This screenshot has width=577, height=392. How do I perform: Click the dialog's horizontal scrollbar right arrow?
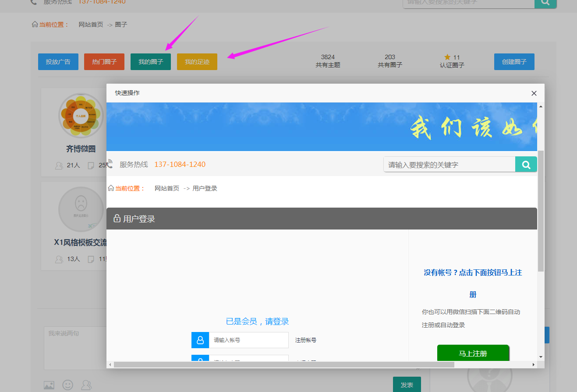pos(533,364)
